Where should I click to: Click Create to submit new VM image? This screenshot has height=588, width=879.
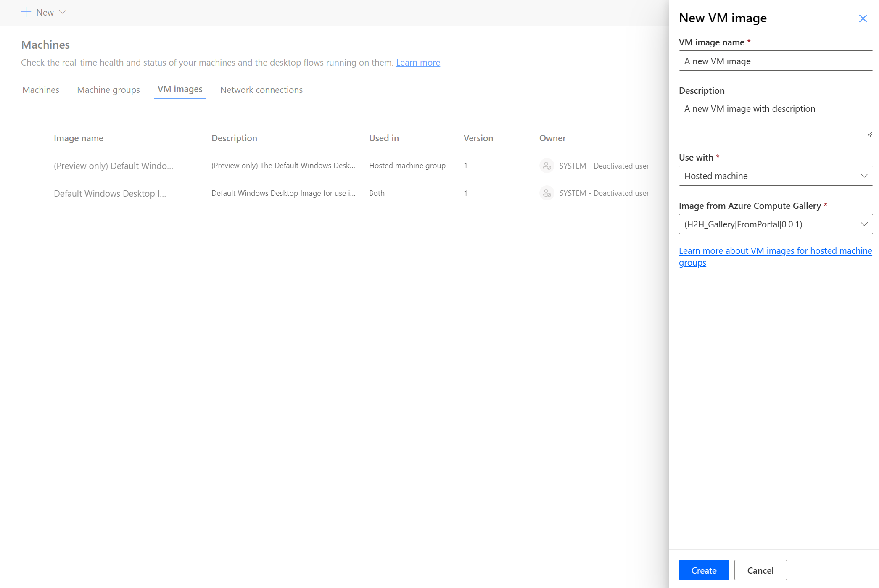coord(704,570)
